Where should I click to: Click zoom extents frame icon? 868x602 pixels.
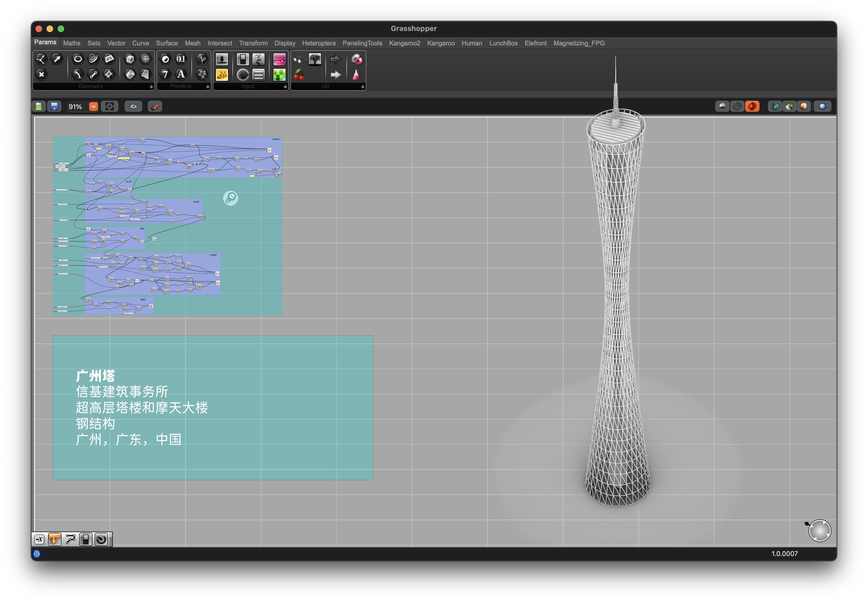click(109, 107)
